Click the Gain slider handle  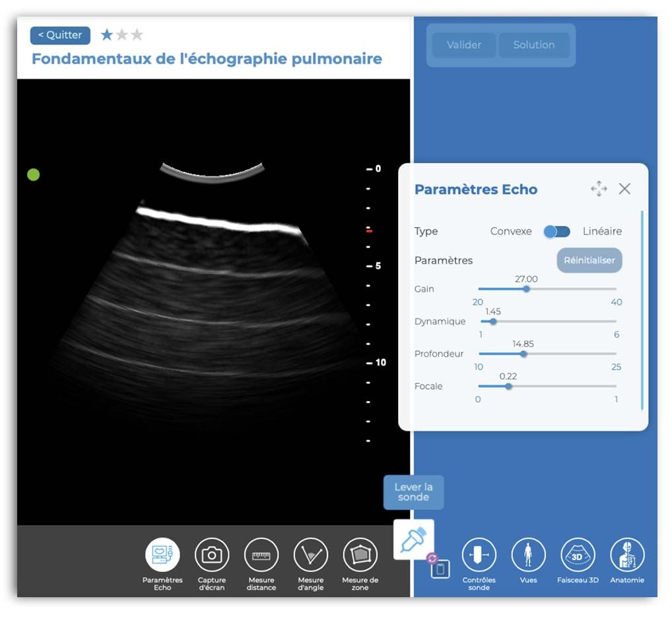click(527, 289)
